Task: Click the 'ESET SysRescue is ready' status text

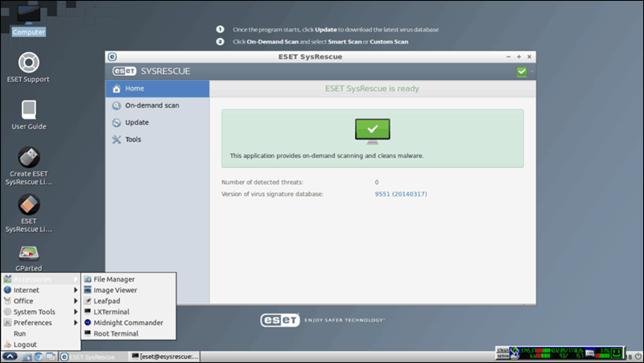Action: 372,89
